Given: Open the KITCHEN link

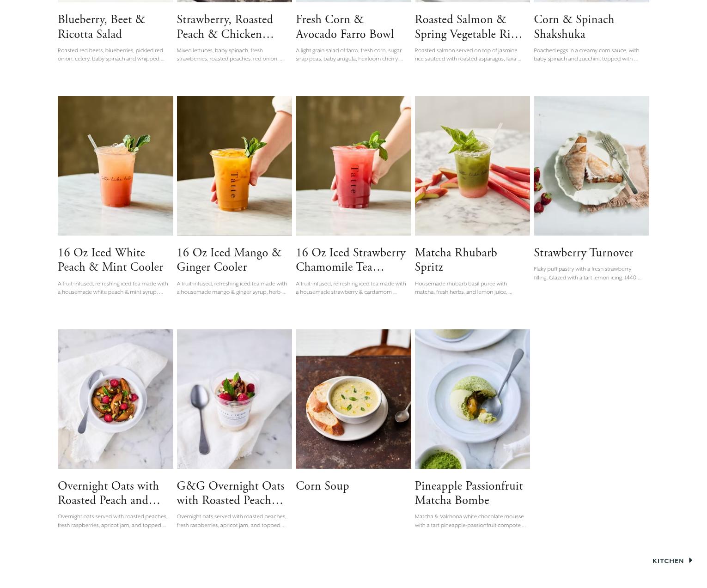Looking at the screenshot, I should pos(668,561).
